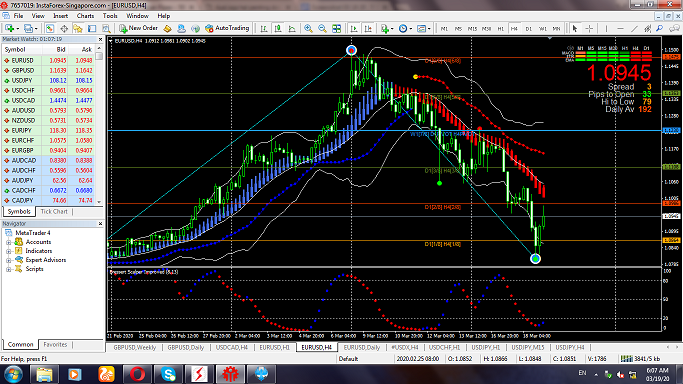Open the Help menu
This screenshot has width=683, height=384.
164,16
